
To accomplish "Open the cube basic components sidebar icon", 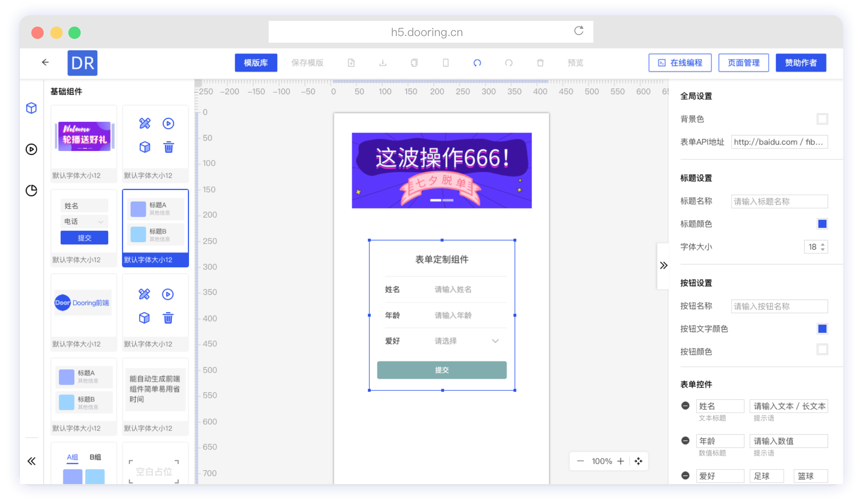I will pyautogui.click(x=32, y=108).
